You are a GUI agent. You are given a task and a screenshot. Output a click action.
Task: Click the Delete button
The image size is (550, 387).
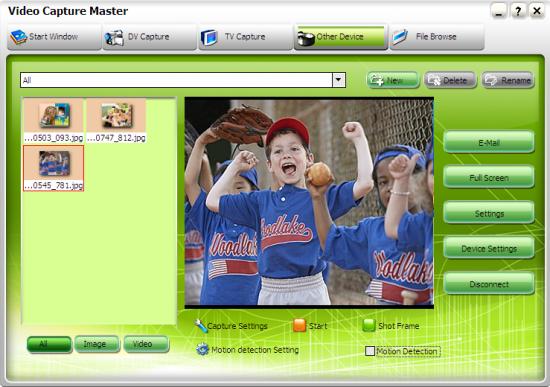point(450,80)
